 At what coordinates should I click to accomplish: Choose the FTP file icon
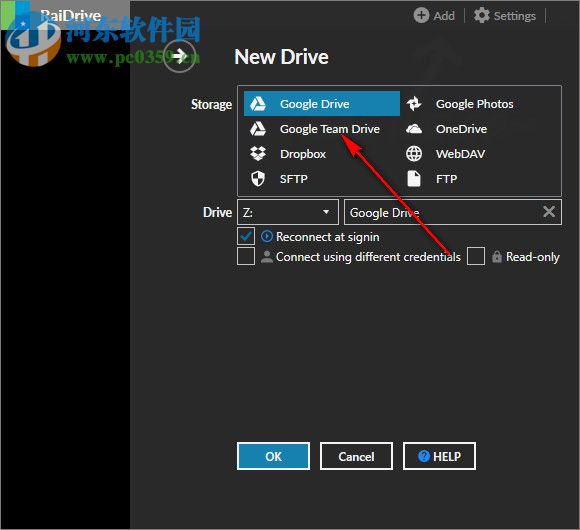(x=414, y=179)
